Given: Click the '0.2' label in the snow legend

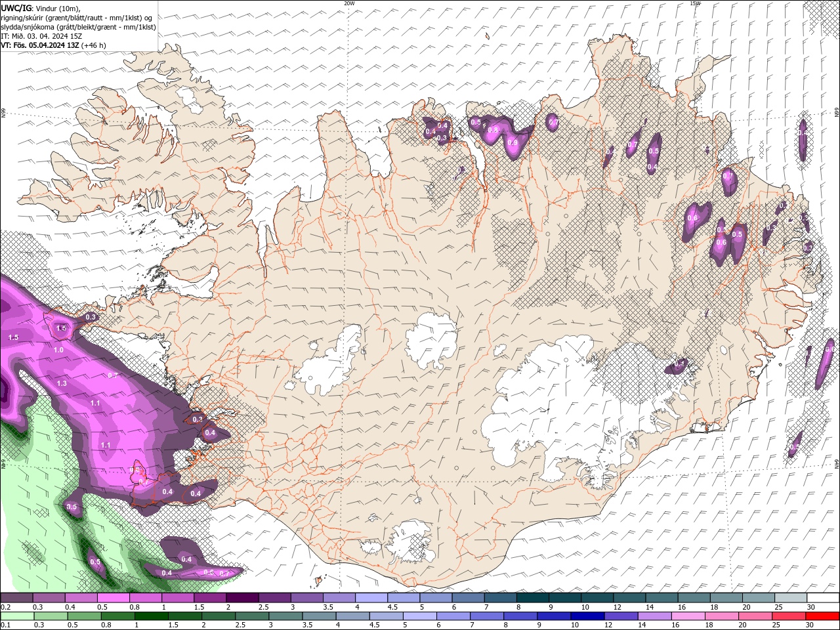Looking at the screenshot, I should pyautogui.click(x=5, y=607).
